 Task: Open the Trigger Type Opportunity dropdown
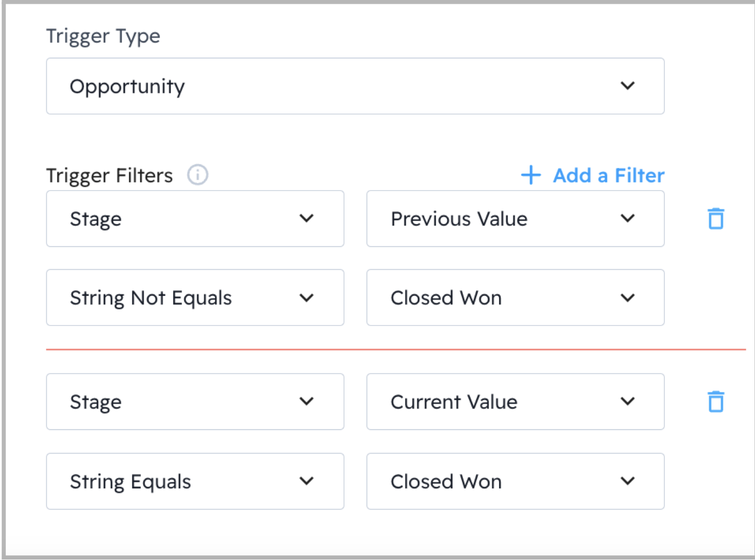[x=355, y=86]
